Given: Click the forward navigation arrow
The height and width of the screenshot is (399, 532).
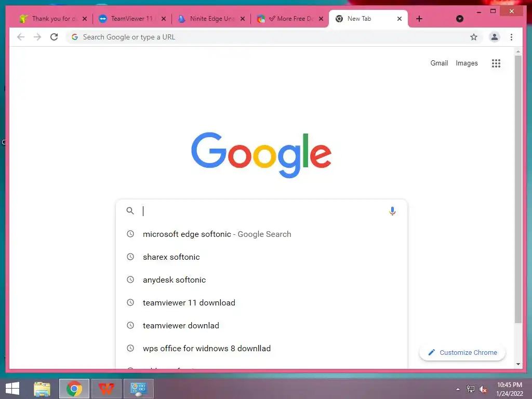Looking at the screenshot, I should (37, 37).
